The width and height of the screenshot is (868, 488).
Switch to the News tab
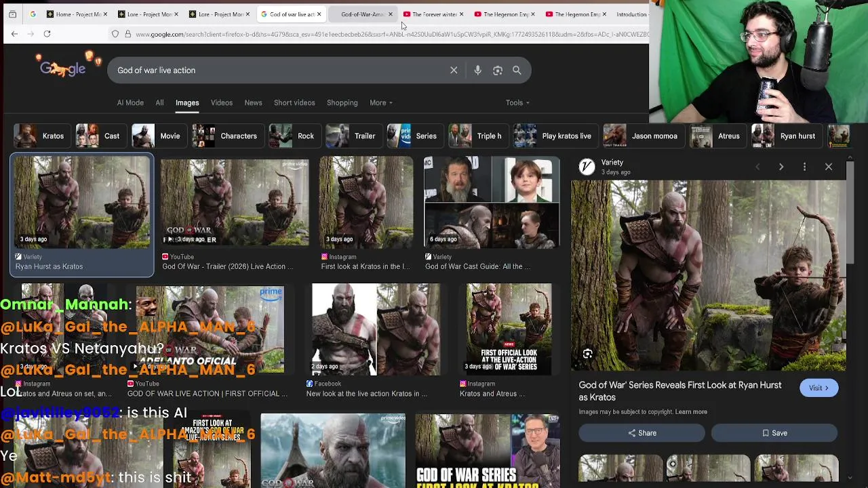click(x=253, y=103)
